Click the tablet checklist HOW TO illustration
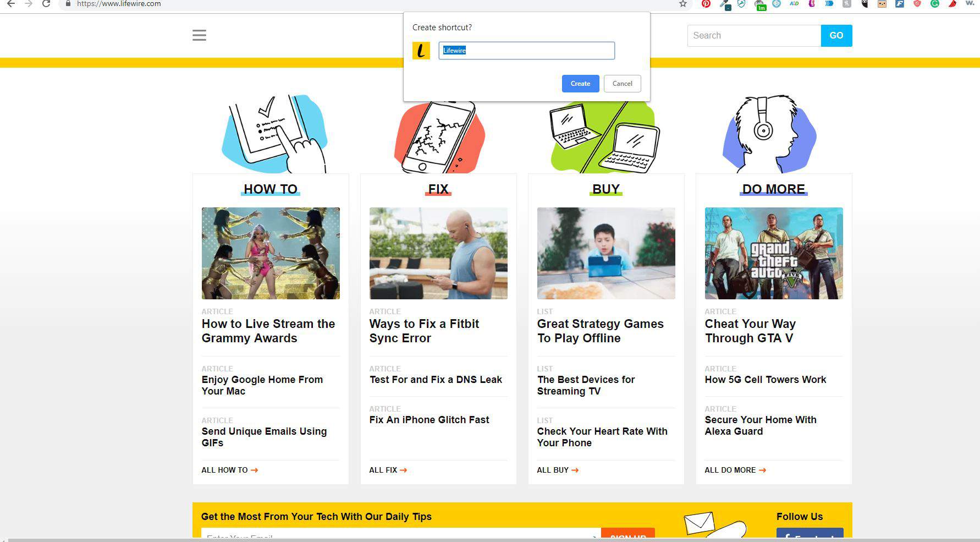This screenshot has width=980, height=542. (274, 134)
